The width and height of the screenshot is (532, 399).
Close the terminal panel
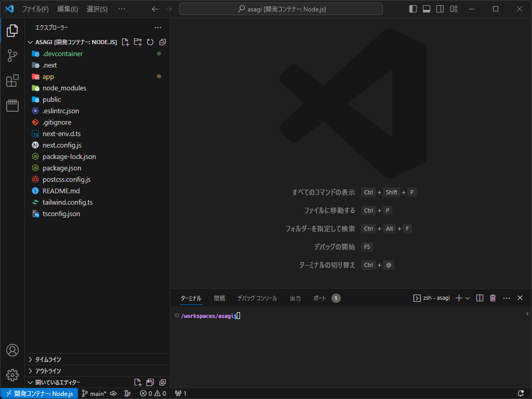pyautogui.click(x=520, y=298)
